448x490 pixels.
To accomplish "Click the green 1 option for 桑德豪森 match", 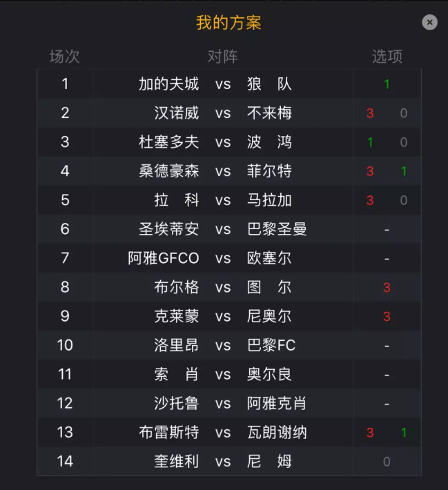I will (x=404, y=171).
